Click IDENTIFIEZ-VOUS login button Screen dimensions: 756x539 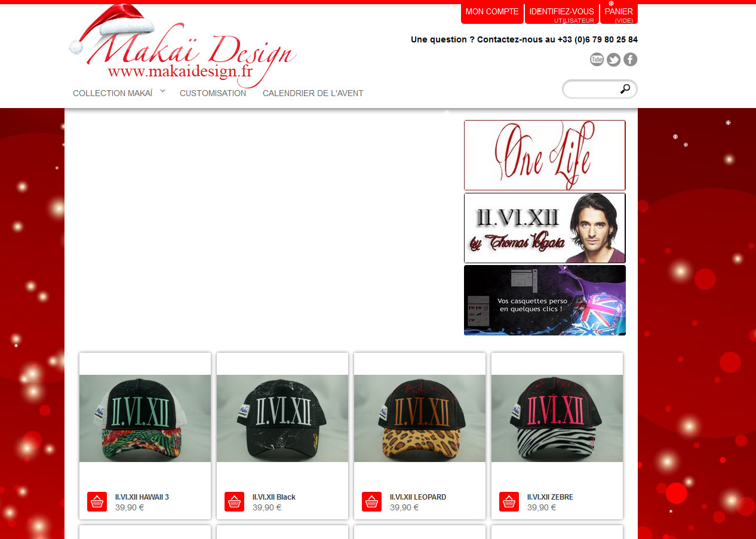562,13
